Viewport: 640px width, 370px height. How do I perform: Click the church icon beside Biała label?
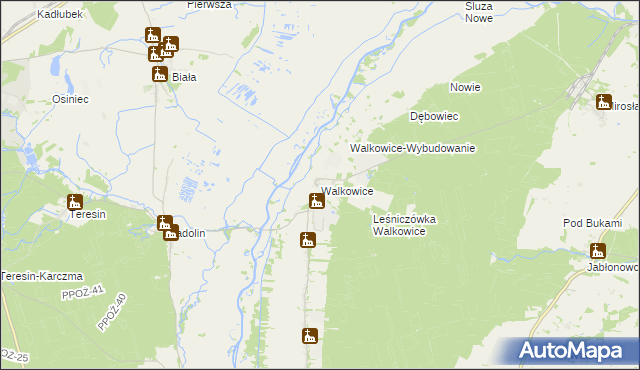pyautogui.click(x=160, y=74)
